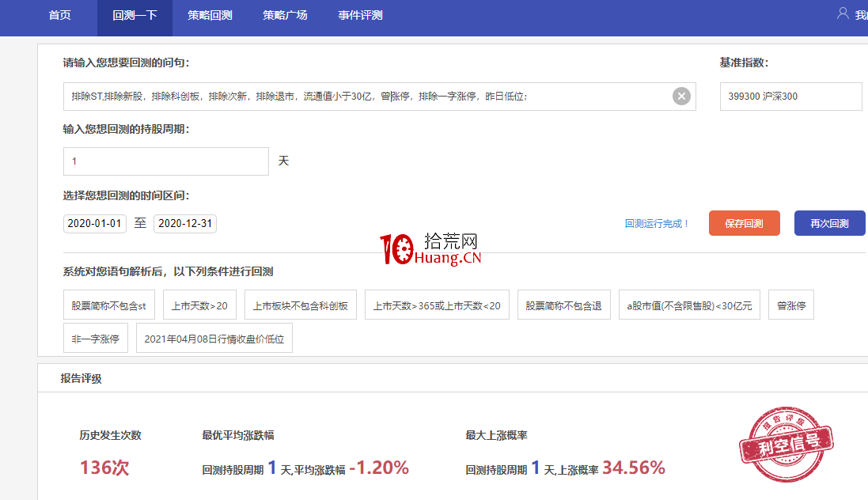This screenshot has height=500, width=868.
Task: Select the 曾涨停 condition chip
Action: (x=790, y=305)
